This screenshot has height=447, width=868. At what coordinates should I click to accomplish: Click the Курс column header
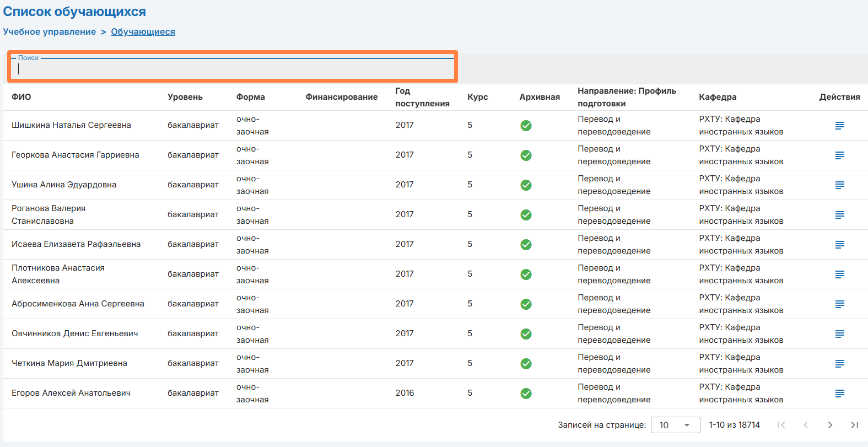click(477, 97)
